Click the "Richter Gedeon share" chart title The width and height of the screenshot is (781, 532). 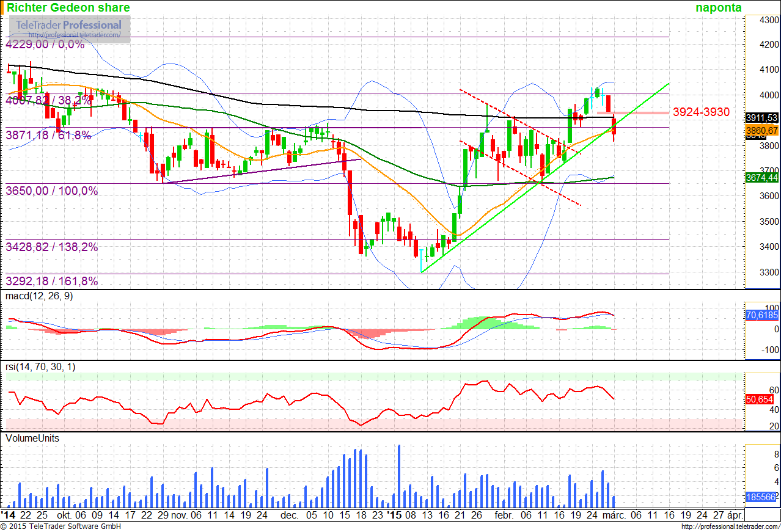[x=68, y=8]
